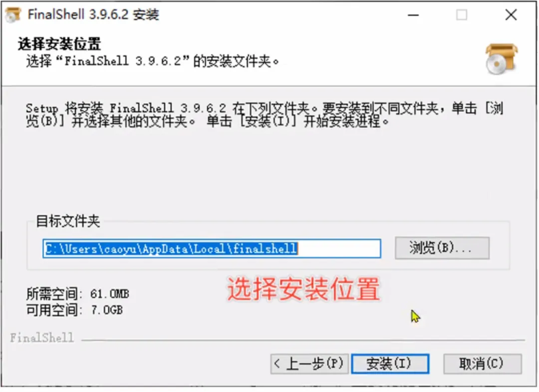Click the subtitle about choosing 安装文件夹
Image resolution: width=539 pixels, height=392 pixels.
click(x=152, y=61)
